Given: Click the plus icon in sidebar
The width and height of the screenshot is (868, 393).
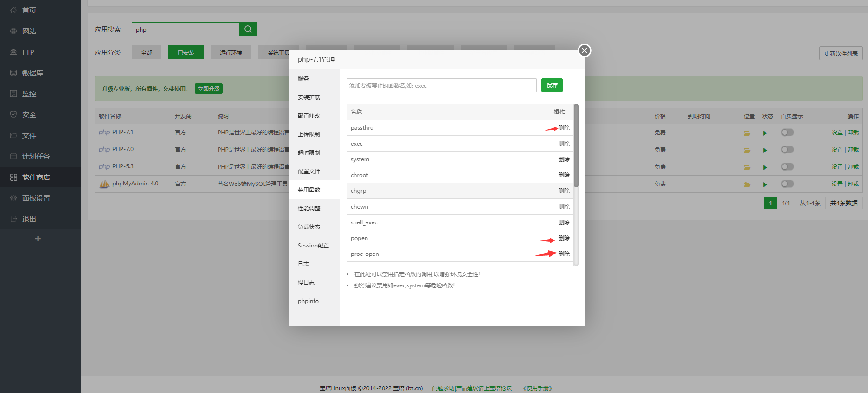Looking at the screenshot, I should point(38,239).
